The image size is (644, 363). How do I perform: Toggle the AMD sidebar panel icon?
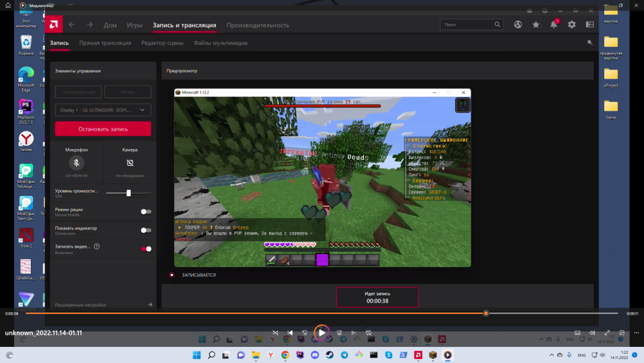(590, 25)
